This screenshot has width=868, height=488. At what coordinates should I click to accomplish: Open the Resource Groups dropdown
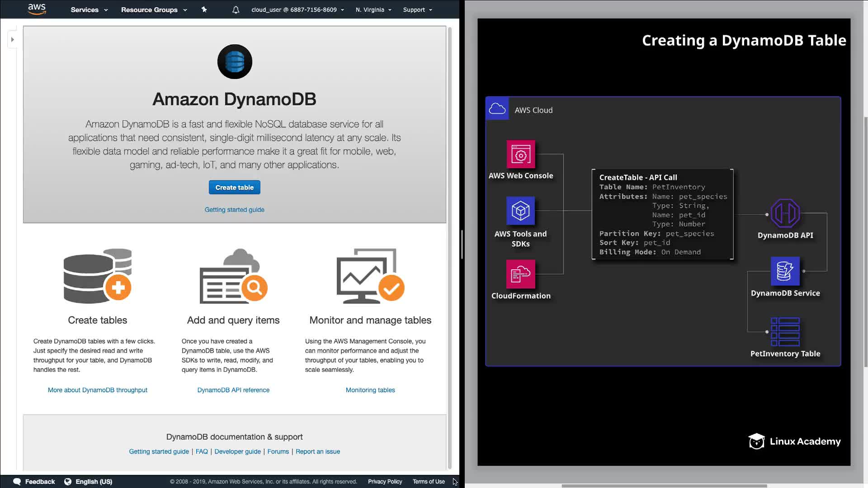click(x=154, y=9)
